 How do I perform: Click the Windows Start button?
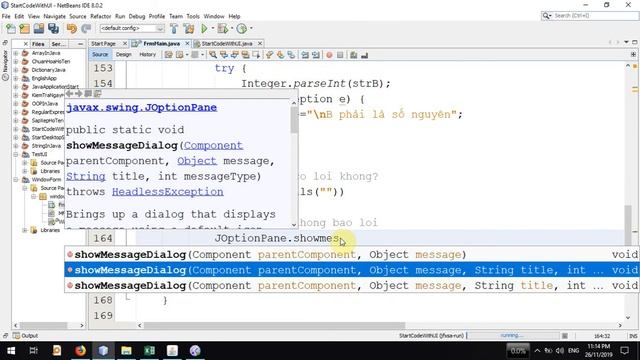11,351
